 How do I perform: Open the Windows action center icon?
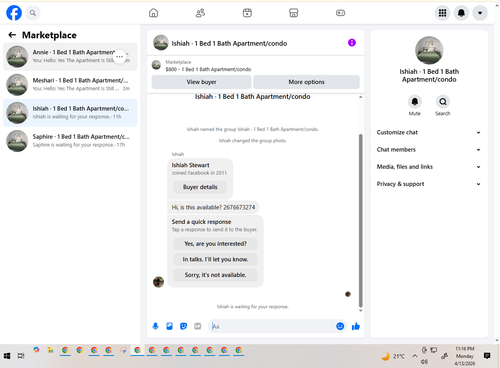click(x=487, y=356)
